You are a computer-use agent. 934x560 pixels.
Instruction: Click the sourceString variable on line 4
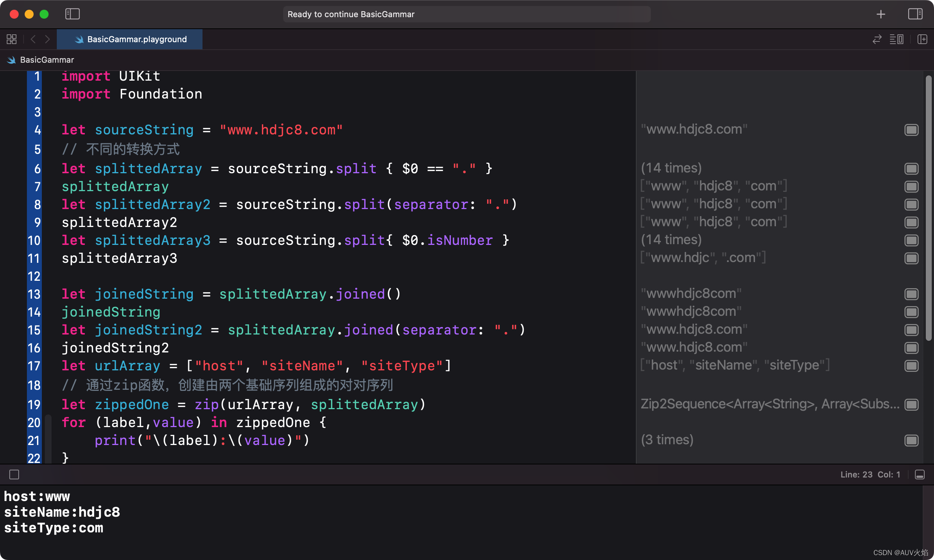click(144, 130)
